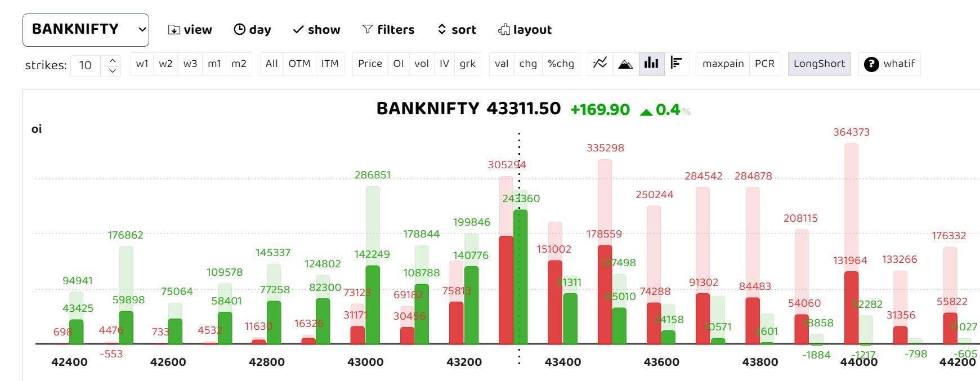Select the vertical bar chart icon

[x=651, y=64]
